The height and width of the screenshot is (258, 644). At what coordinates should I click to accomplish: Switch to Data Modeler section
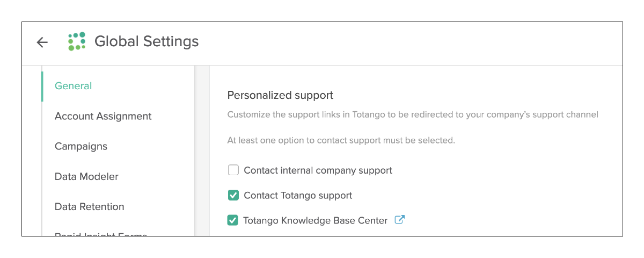click(86, 176)
